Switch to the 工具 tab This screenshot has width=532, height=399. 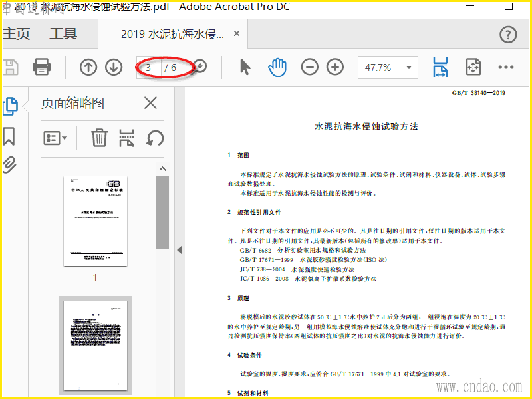pyautogui.click(x=63, y=34)
